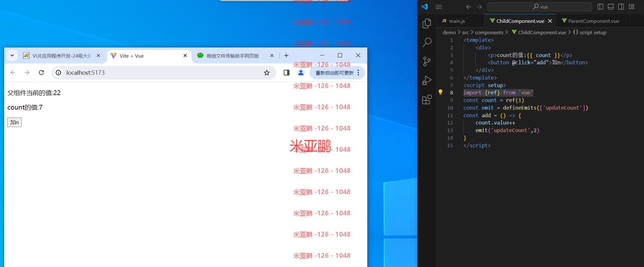Open Run and Debug view
Screen dimensions: 644x267
pyautogui.click(x=427, y=80)
